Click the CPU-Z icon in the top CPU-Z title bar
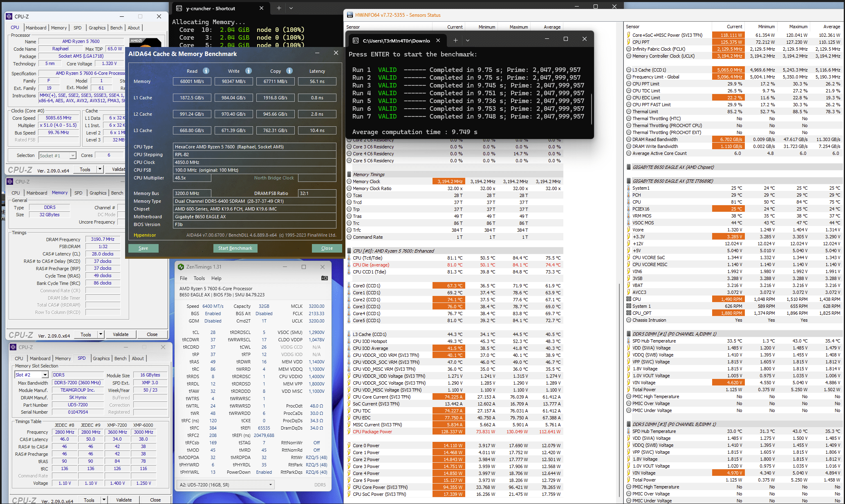 tap(9, 16)
